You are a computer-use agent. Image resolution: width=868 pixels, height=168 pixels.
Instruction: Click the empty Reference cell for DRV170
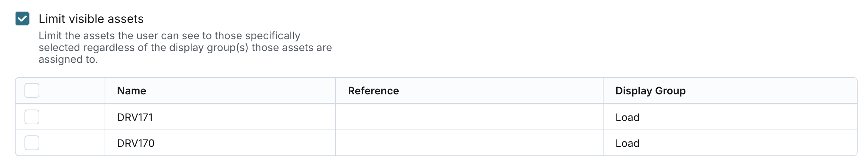coord(469,143)
